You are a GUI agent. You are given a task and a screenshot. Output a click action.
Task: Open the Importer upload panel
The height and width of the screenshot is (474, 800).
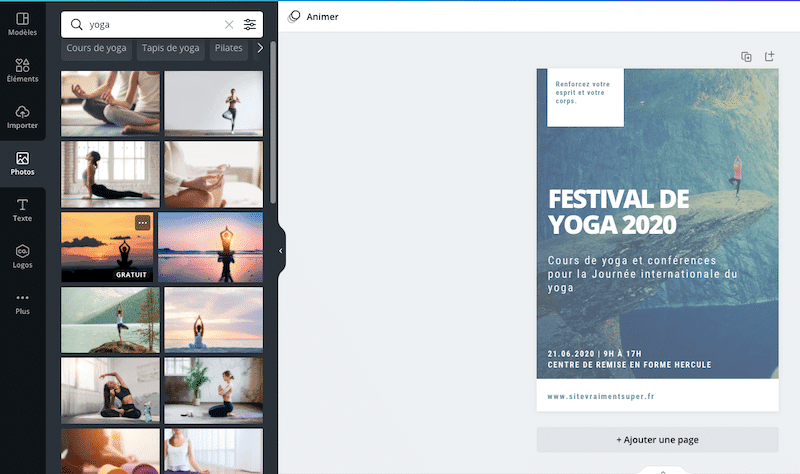tap(22, 117)
